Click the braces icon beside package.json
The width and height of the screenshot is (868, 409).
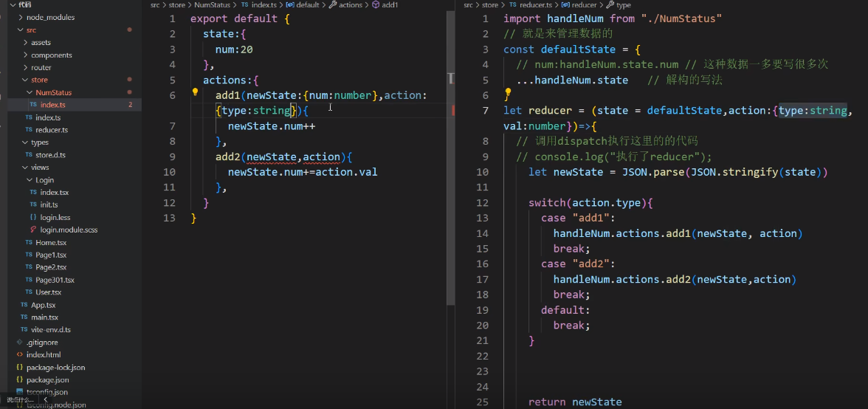pos(20,380)
